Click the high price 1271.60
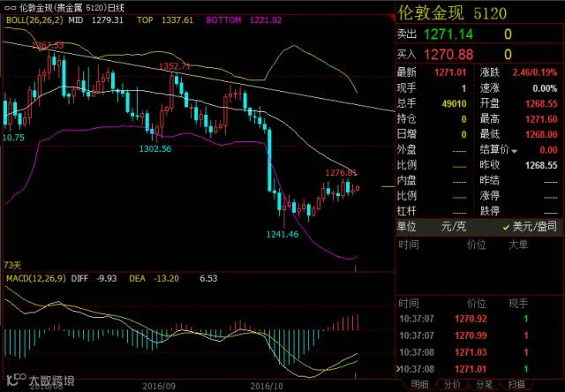565x392 pixels. coord(541,119)
